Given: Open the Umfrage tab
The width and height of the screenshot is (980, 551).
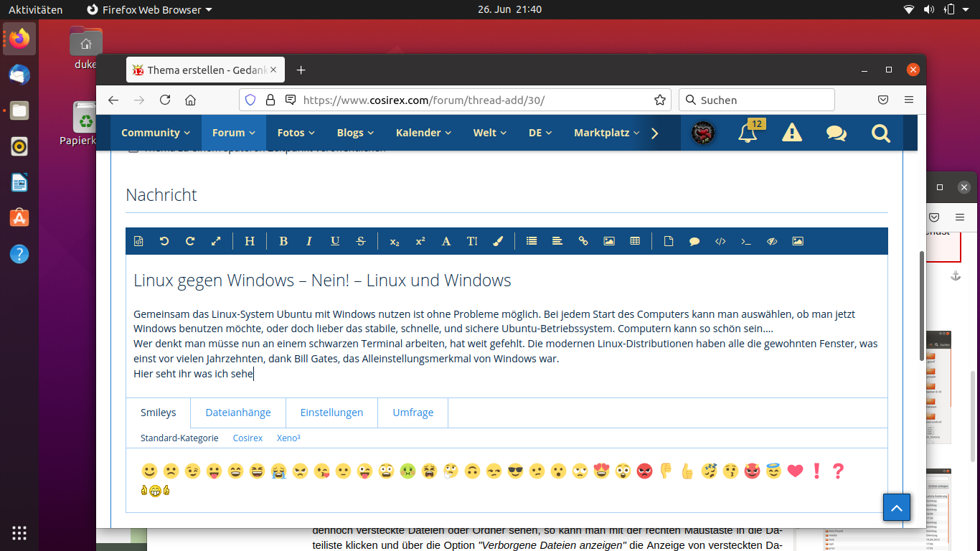Looking at the screenshot, I should tap(413, 413).
